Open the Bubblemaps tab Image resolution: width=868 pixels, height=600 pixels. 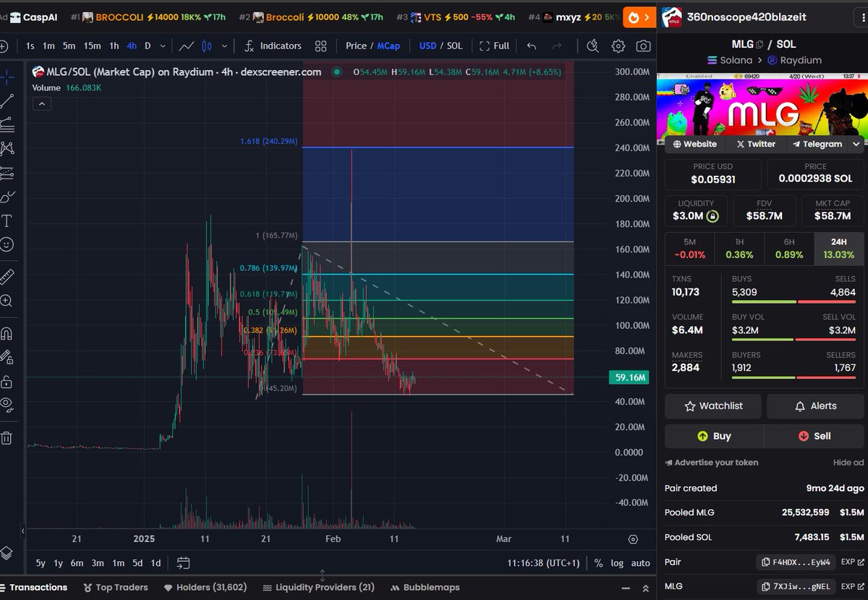click(425, 588)
